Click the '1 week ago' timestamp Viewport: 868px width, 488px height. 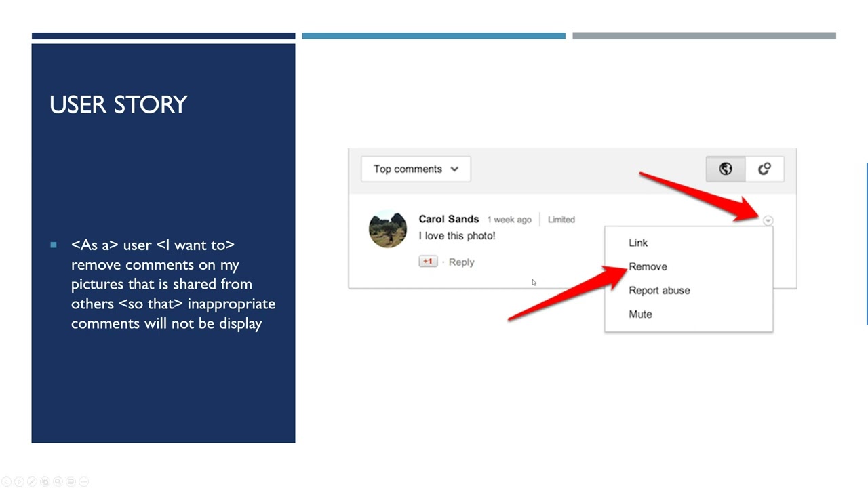point(509,220)
